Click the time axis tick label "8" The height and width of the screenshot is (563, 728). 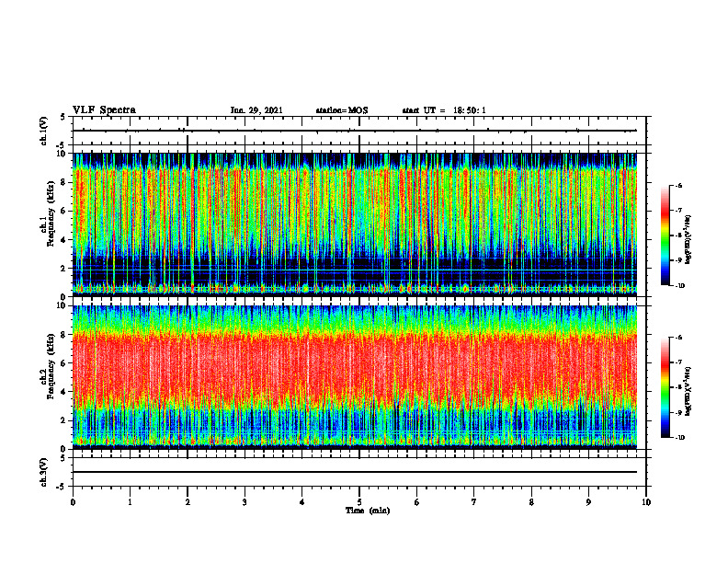click(531, 502)
